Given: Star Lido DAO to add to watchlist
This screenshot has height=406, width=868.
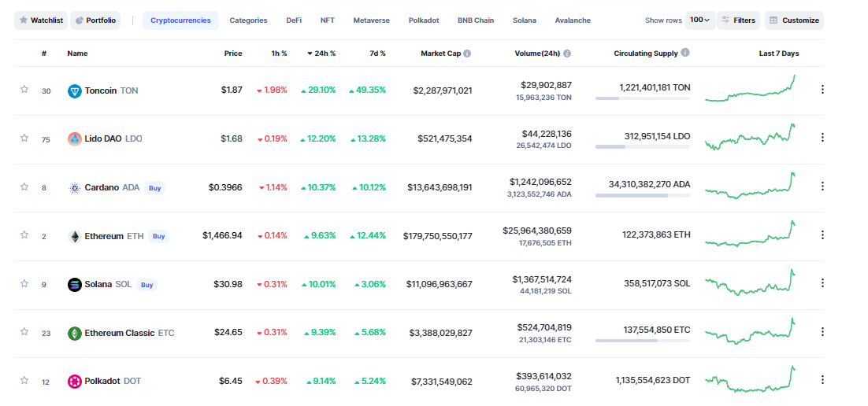Looking at the screenshot, I should coord(24,138).
